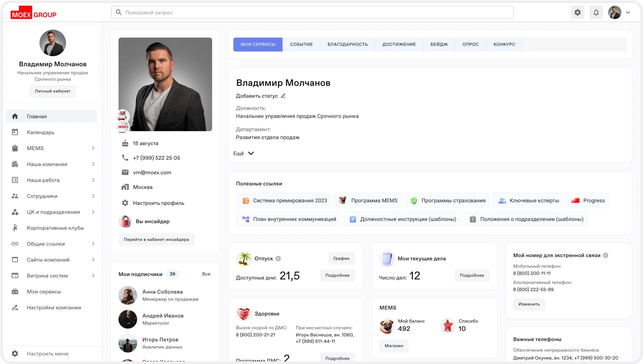Click emergency number info icon

tap(605, 255)
